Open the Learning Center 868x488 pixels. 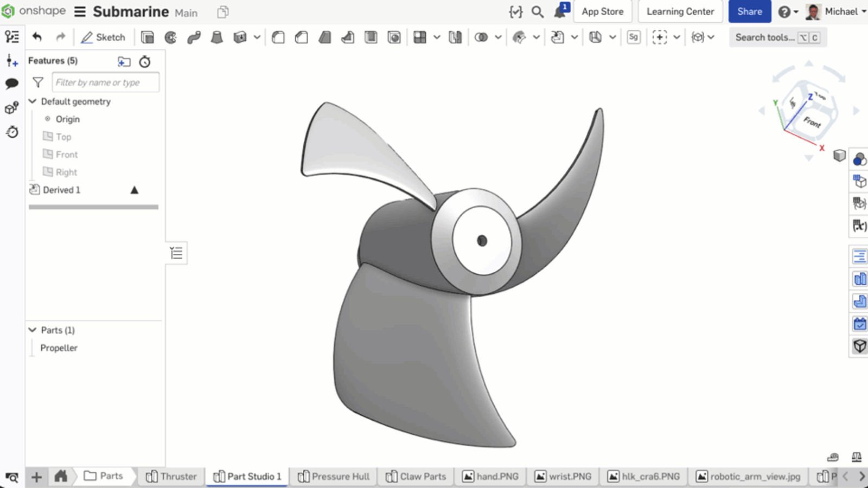coord(680,11)
